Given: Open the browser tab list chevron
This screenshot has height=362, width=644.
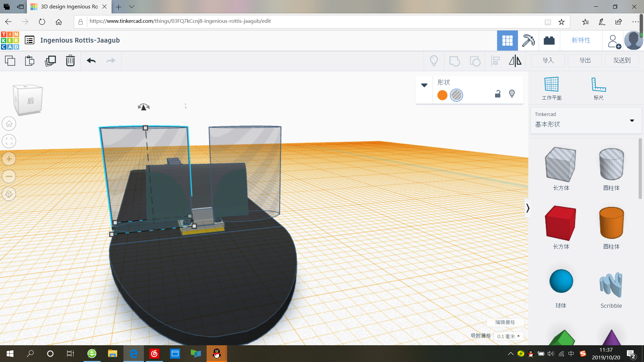Looking at the screenshot, I should (x=131, y=7).
